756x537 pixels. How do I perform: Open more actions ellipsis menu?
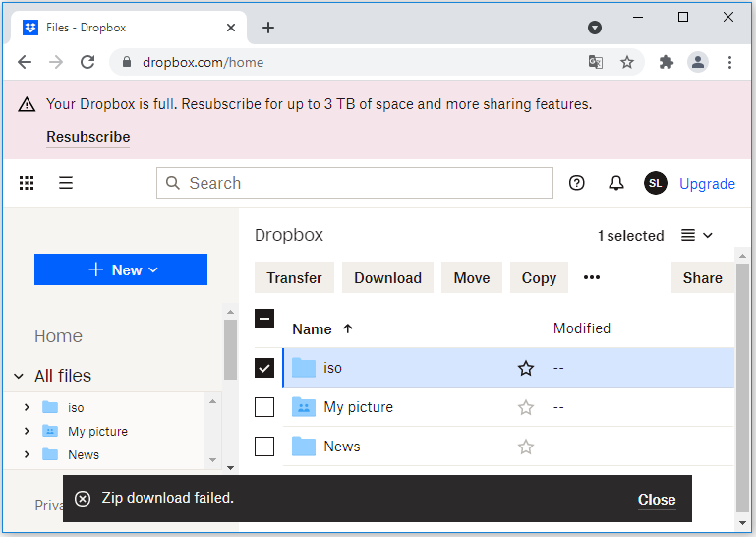tap(592, 277)
